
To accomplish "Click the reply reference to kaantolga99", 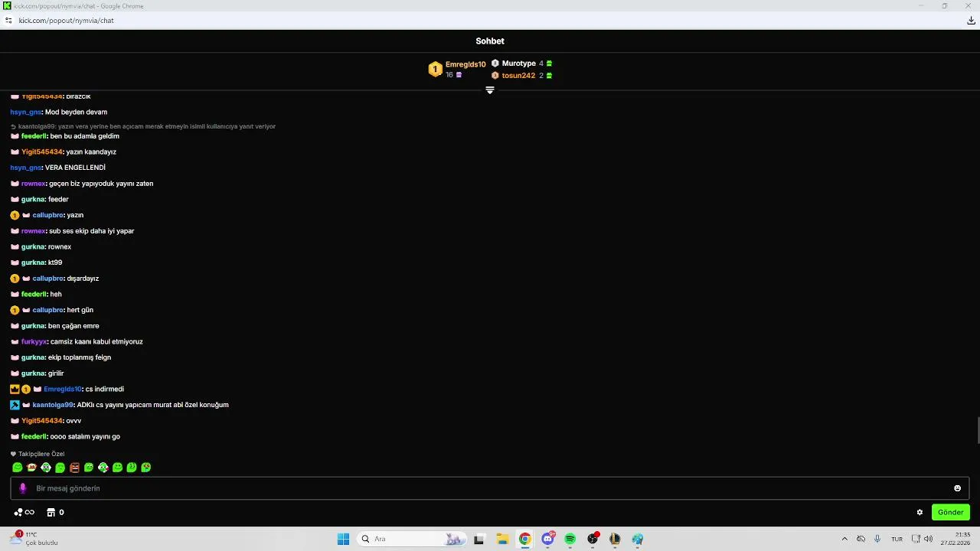I will (x=143, y=126).
